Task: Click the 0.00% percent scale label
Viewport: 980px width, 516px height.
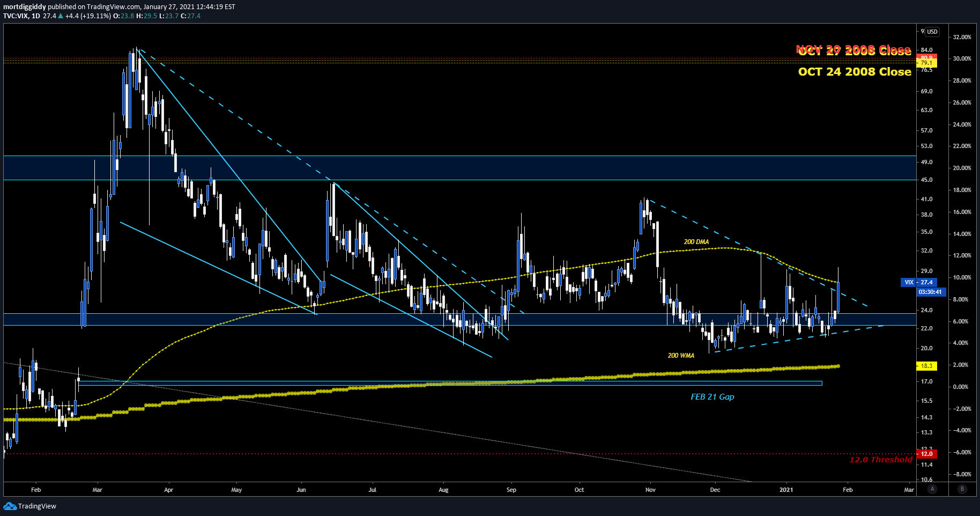Action: (962, 387)
